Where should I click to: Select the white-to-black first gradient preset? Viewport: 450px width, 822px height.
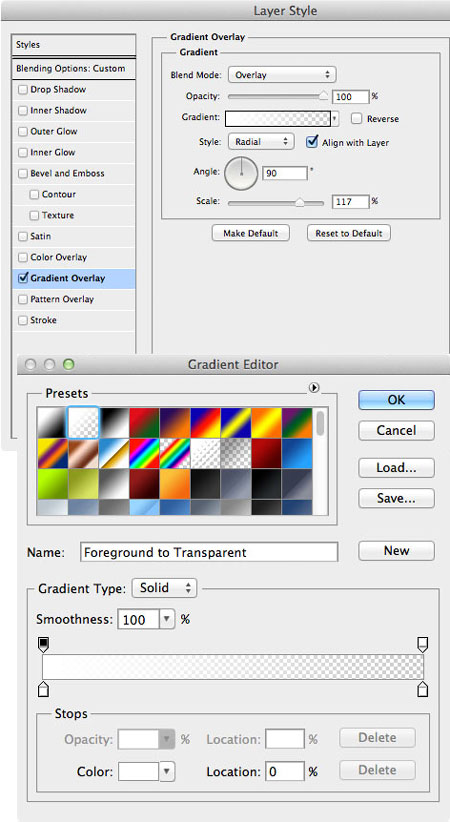(52, 423)
